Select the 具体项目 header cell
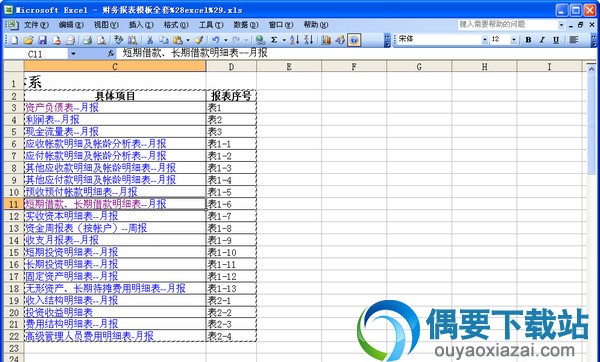 coord(115,96)
